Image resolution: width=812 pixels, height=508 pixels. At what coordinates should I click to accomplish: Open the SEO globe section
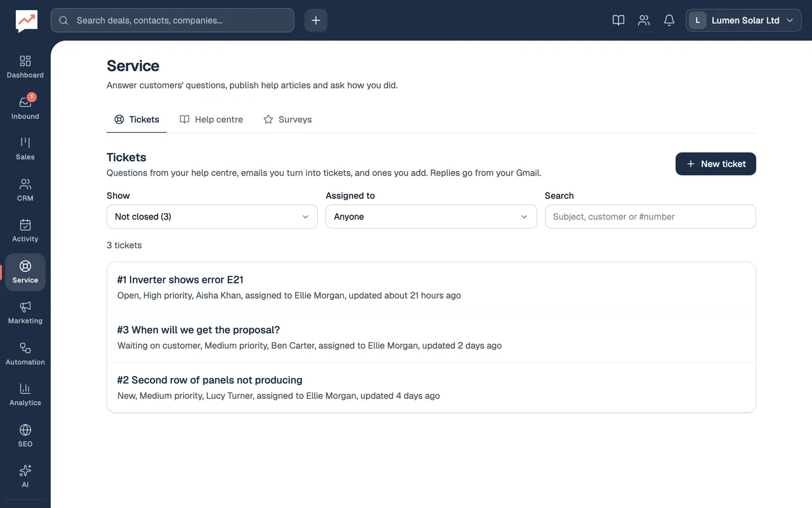[25, 436]
